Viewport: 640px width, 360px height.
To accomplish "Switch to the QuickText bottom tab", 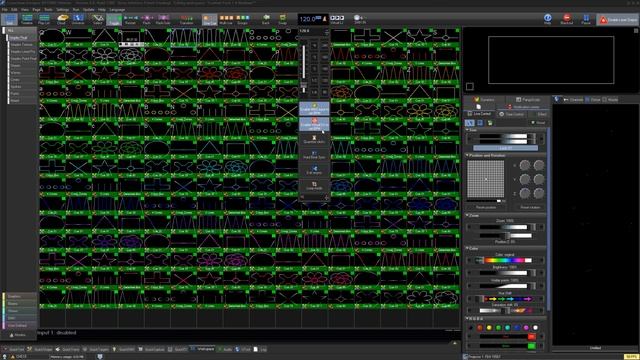I will tap(13, 349).
